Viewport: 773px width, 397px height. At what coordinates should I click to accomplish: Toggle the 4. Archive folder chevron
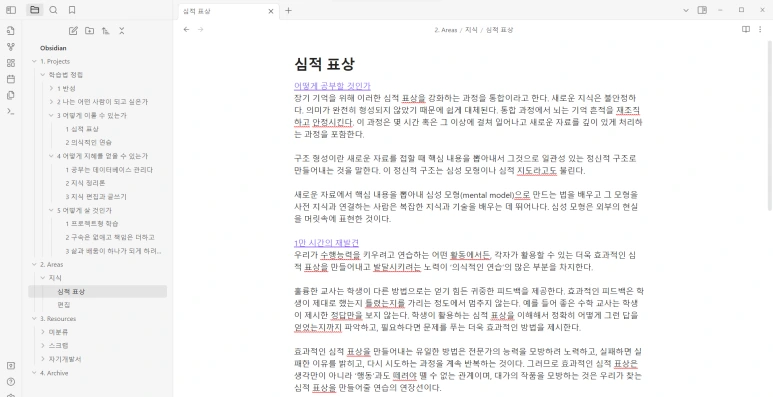click(x=35, y=373)
